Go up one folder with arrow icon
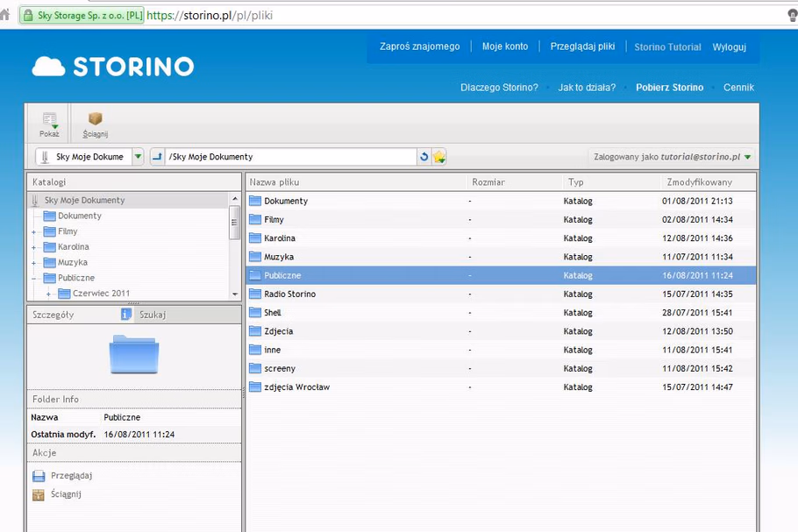 [x=158, y=157]
